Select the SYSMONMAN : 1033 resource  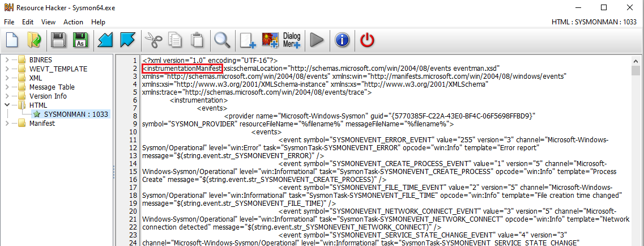click(75, 114)
